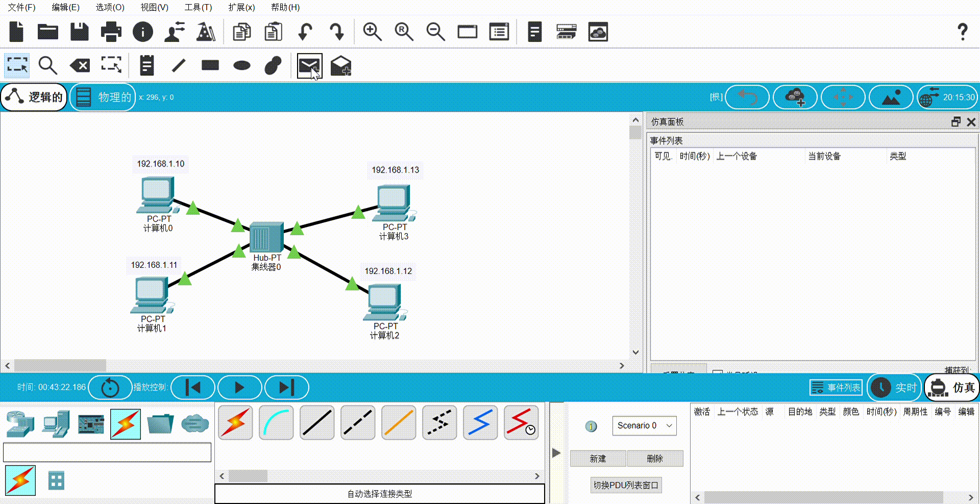
Task: Reset the workspace zoom level
Action: coord(404,32)
